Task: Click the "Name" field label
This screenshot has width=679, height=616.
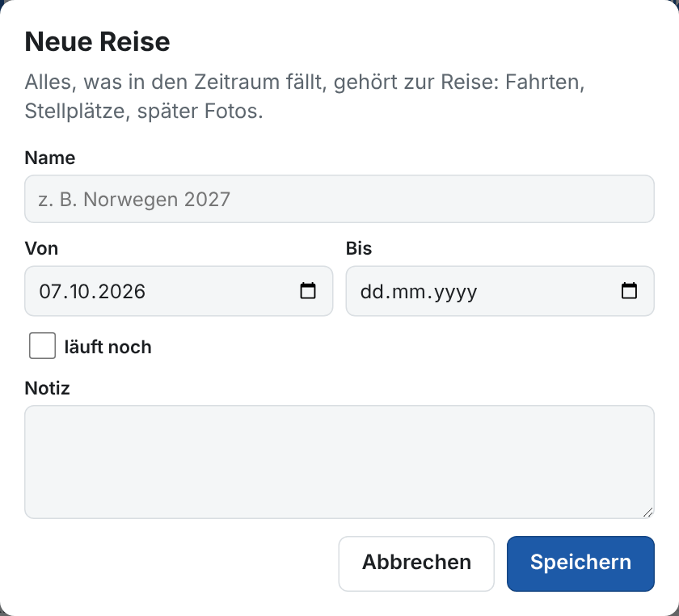Action: [50, 158]
